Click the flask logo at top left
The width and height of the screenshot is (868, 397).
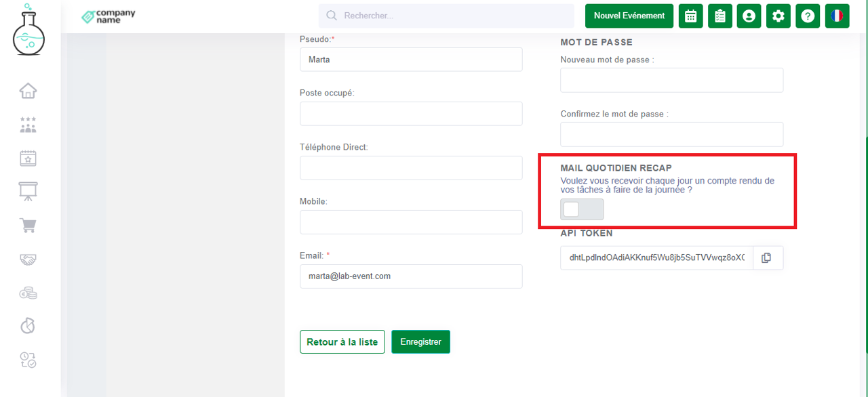coord(28,29)
